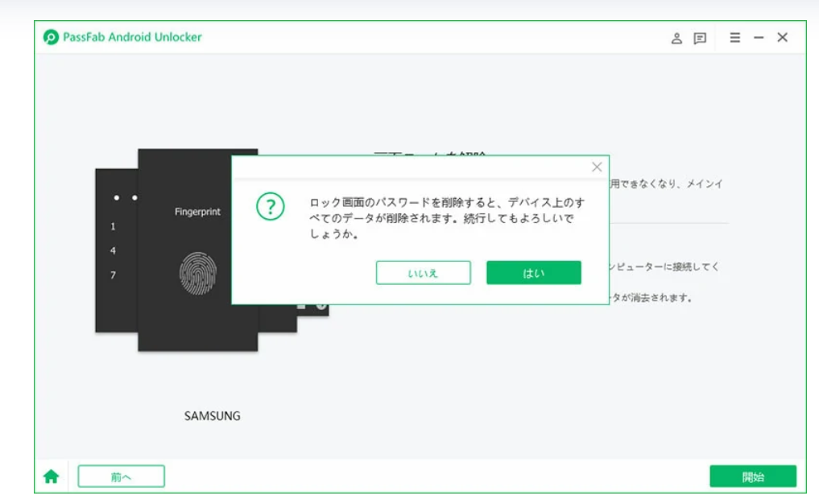Click the PassFab Android Unlocker title text
Screen dimensions: 819x504
tap(132, 37)
